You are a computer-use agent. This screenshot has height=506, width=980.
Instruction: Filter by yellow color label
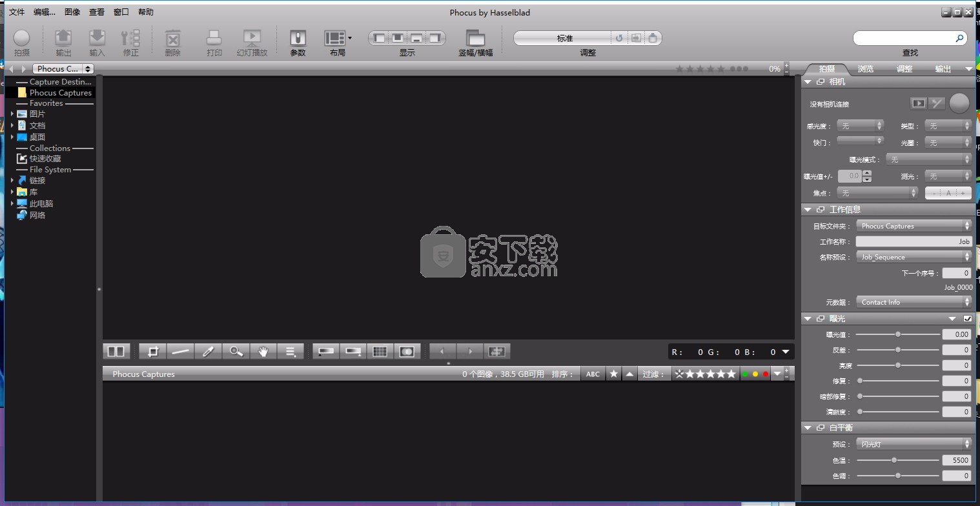click(x=755, y=374)
